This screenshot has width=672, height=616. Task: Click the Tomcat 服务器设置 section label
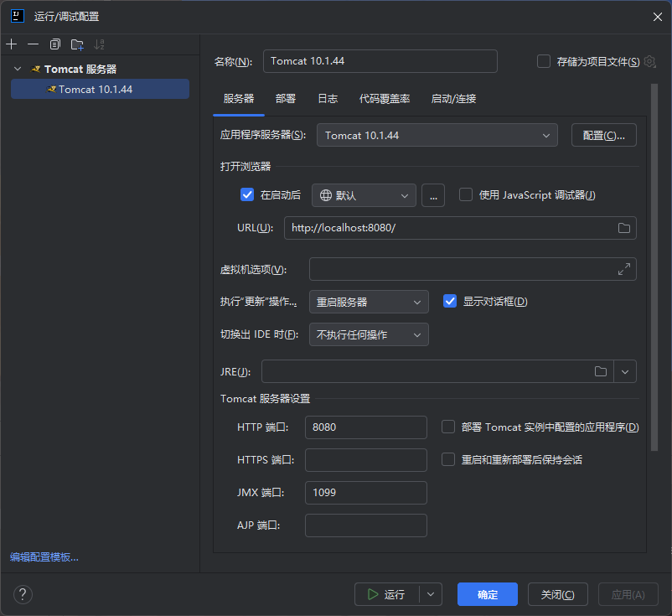(266, 399)
